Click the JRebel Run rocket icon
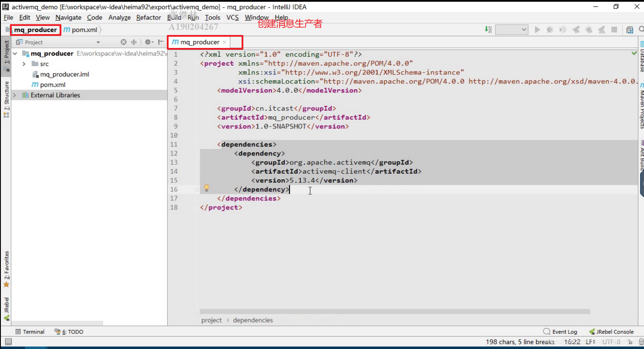Screen dimensions: 644x349 click(x=576, y=29)
